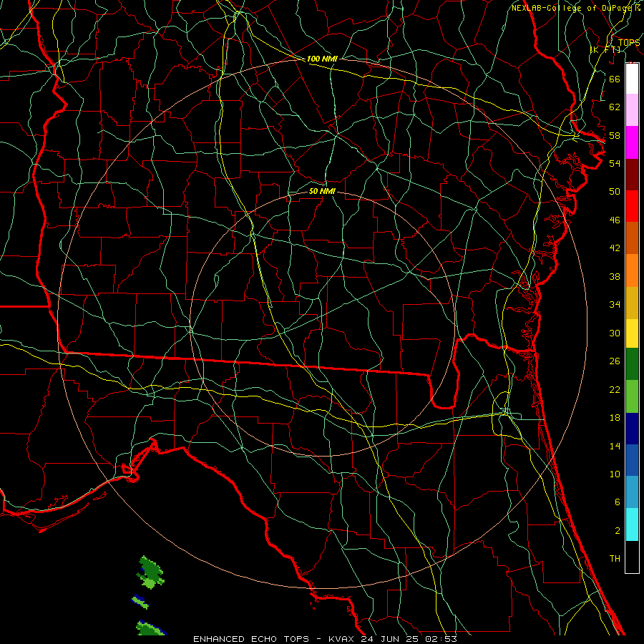
Task: Click the '66' legend value
Action: pos(615,79)
